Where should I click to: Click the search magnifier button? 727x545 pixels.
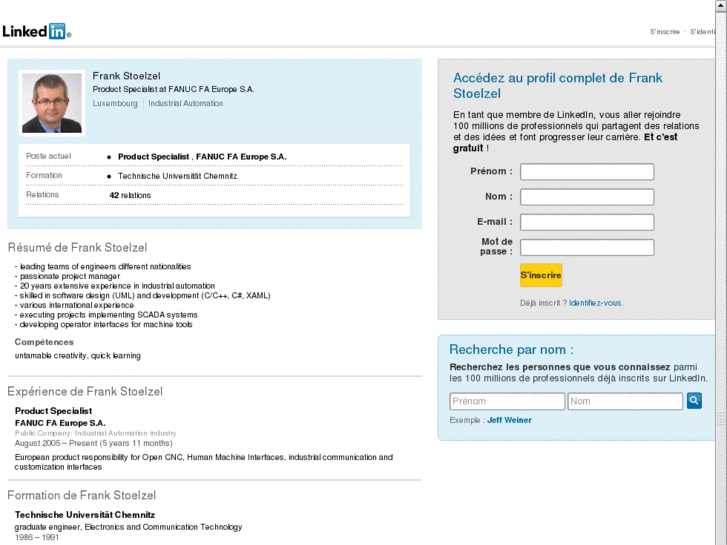pyautogui.click(x=694, y=401)
